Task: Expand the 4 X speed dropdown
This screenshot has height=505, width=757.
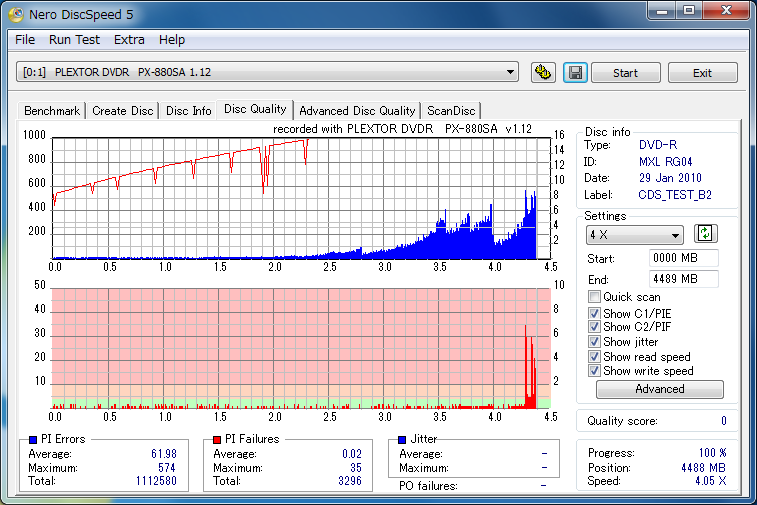Action: click(634, 235)
